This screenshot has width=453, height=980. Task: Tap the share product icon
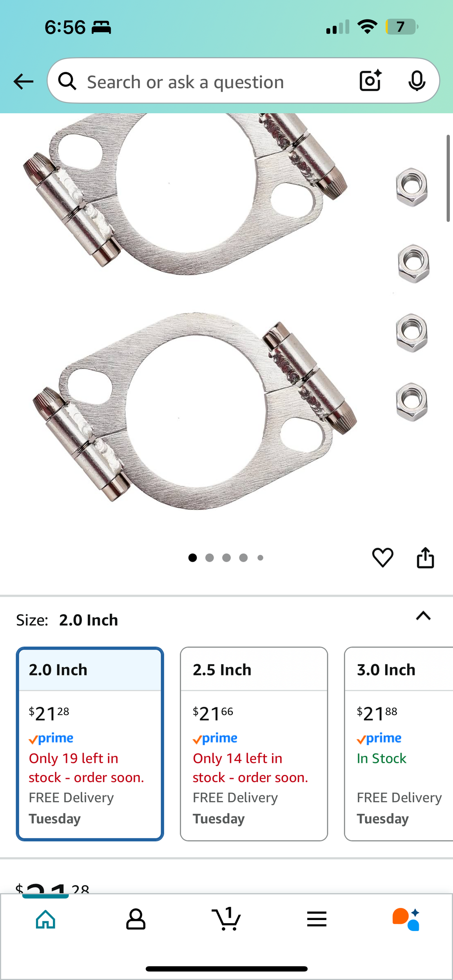pyautogui.click(x=425, y=557)
